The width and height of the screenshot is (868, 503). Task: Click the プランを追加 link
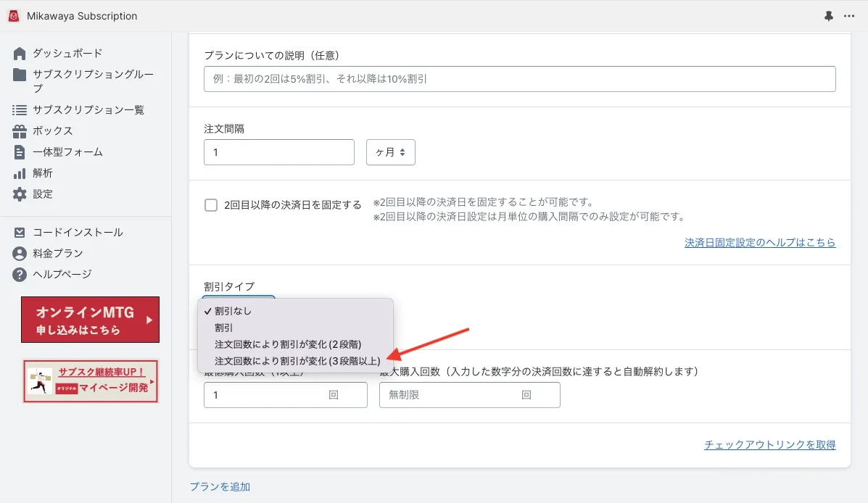[x=220, y=487]
